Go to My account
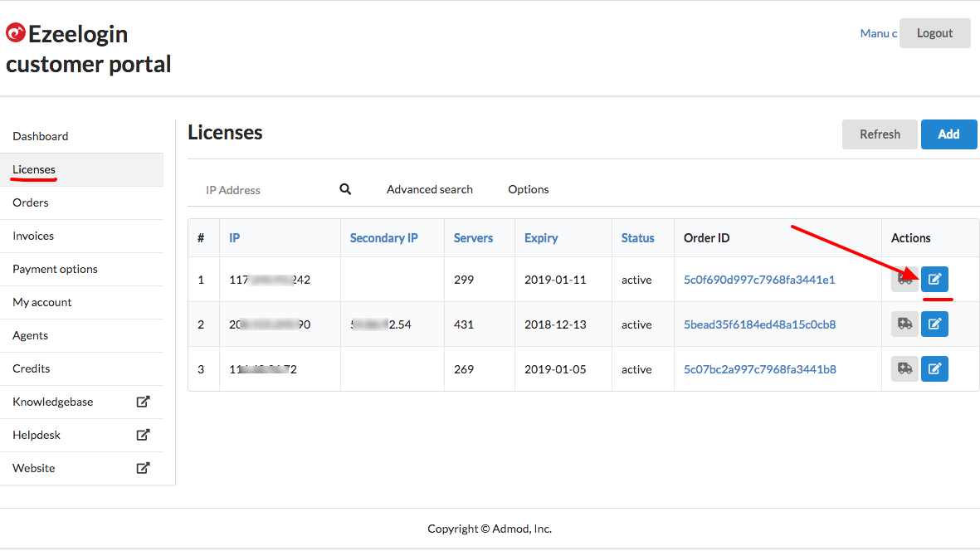Image resolution: width=980 pixels, height=551 pixels. tap(82, 302)
